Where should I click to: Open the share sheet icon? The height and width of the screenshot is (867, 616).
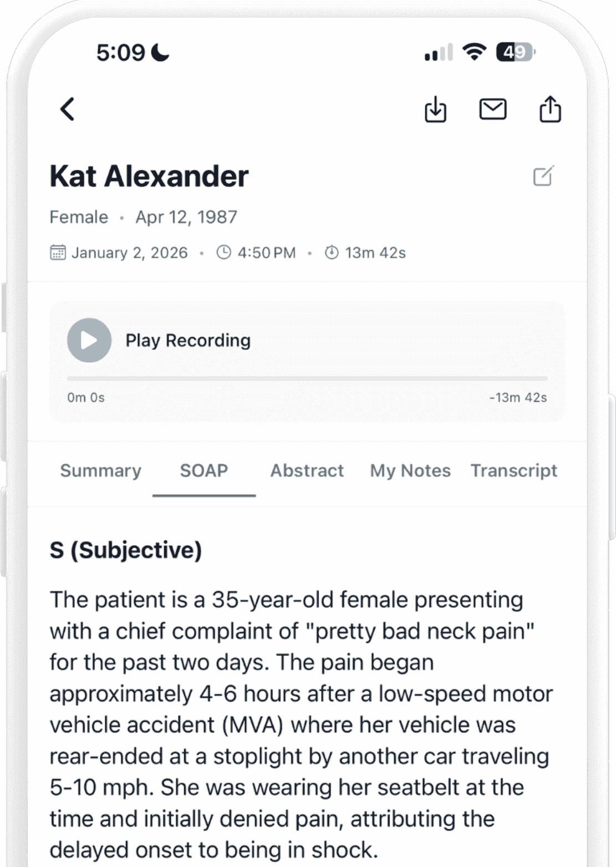[550, 109]
